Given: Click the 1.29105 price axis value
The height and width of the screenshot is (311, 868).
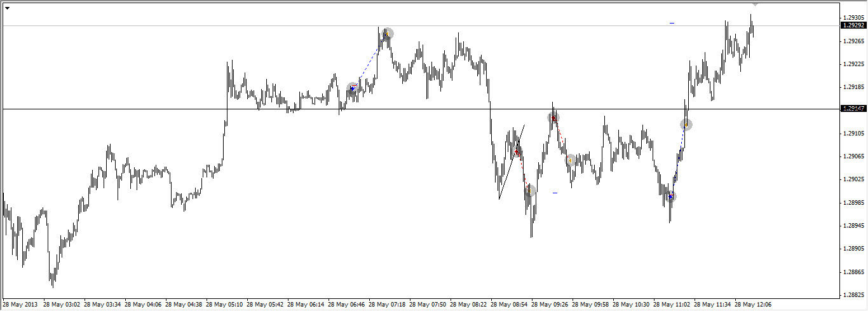Looking at the screenshot, I should [x=853, y=133].
